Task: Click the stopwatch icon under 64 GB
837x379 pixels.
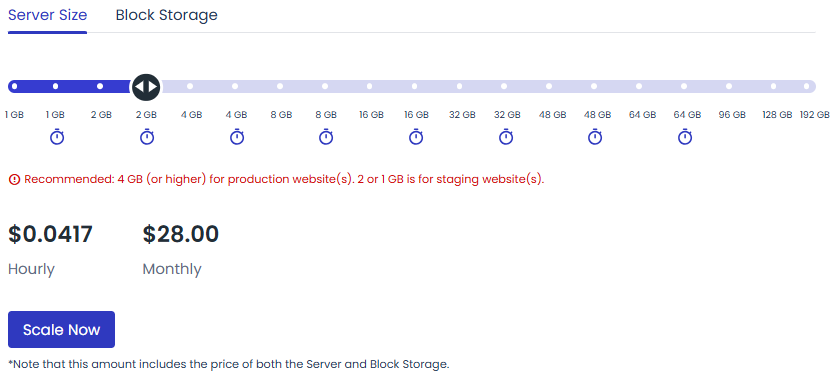Action: [685, 137]
